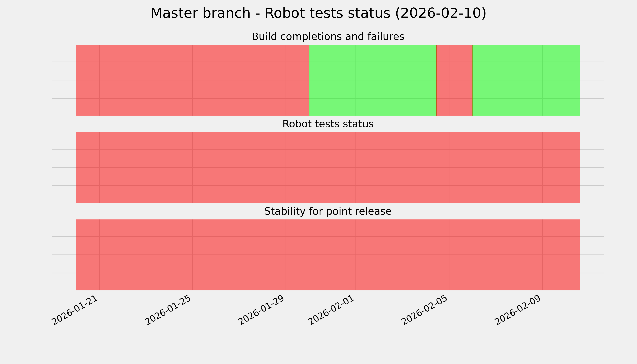Click the first red-to-green boundary in build chart
Viewport: 637px width, 364px height.
coord(310,80)
